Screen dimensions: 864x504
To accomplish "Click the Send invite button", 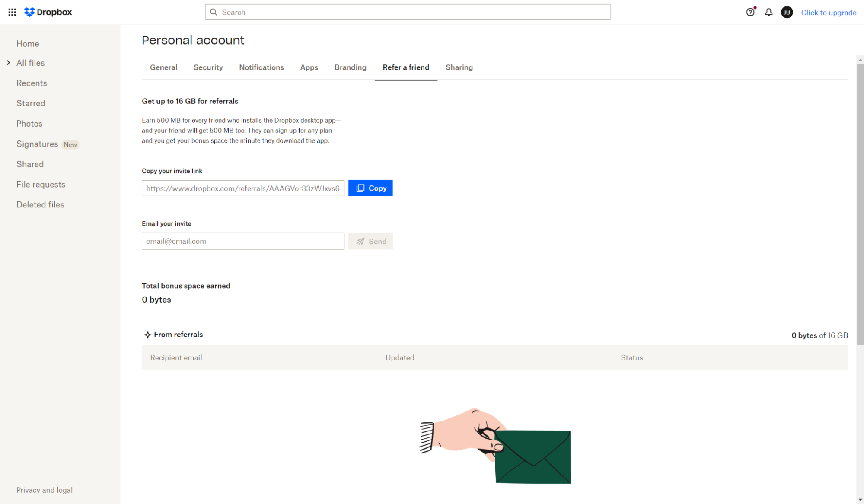I will point(370,242).
